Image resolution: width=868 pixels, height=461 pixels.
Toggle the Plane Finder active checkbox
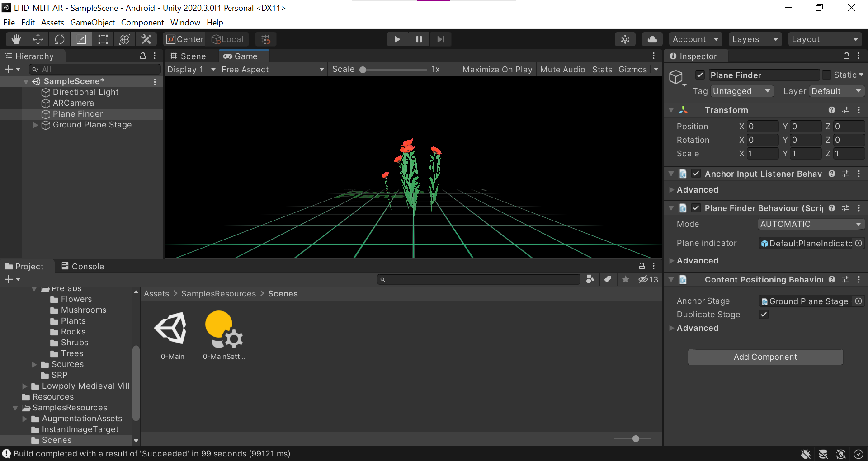click(700, 75)
